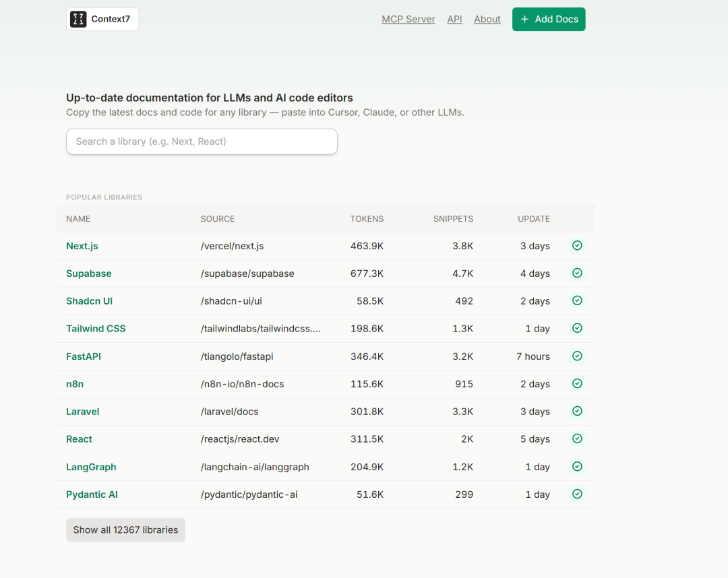Open the LangGraph library link

coord(91,467)
